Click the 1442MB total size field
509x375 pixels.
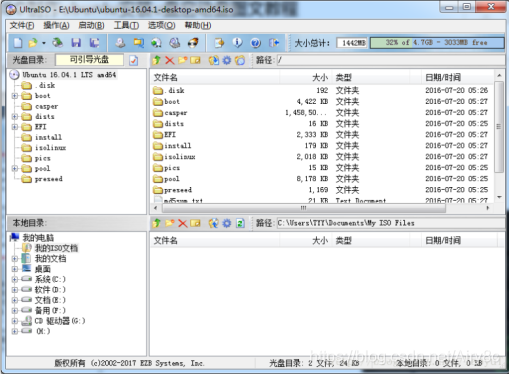(x=352, y=43)
